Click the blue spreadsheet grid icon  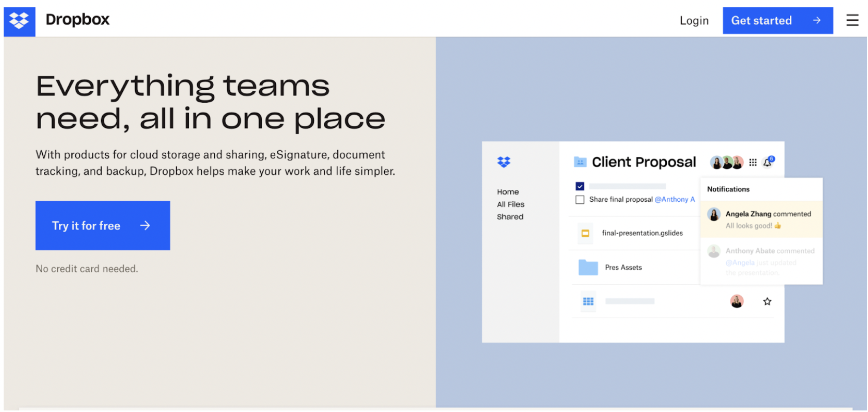click(588, 301)
